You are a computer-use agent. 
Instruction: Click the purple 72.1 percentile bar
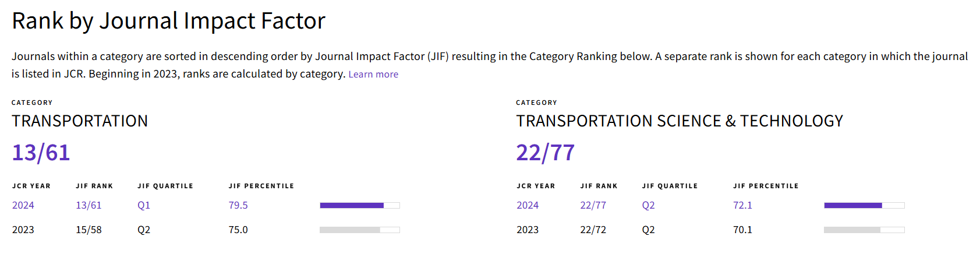[853, 205]
